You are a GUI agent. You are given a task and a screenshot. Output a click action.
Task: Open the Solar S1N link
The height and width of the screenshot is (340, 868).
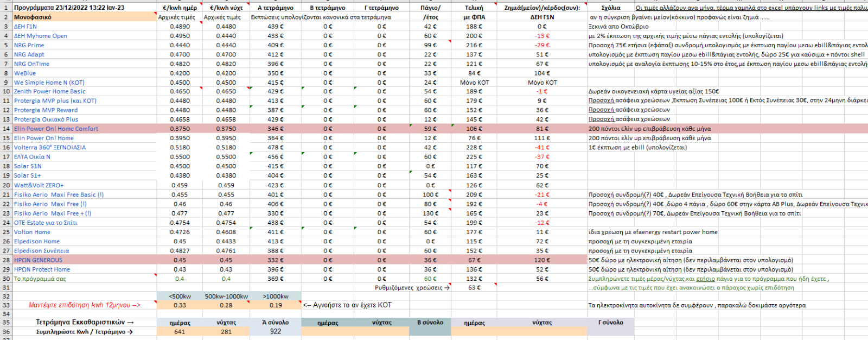point(28,166)
